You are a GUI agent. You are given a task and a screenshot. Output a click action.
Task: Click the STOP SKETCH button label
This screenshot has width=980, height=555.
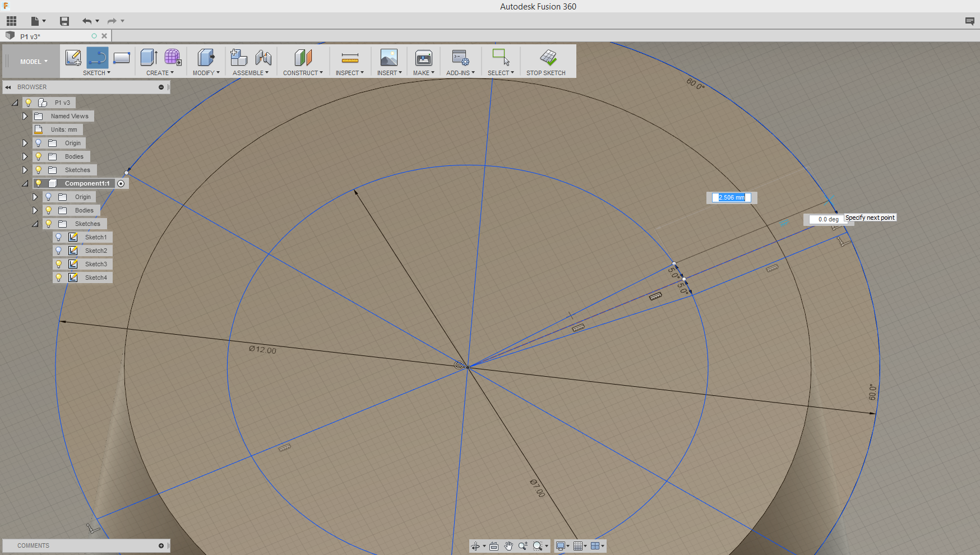tap(546, 73)
